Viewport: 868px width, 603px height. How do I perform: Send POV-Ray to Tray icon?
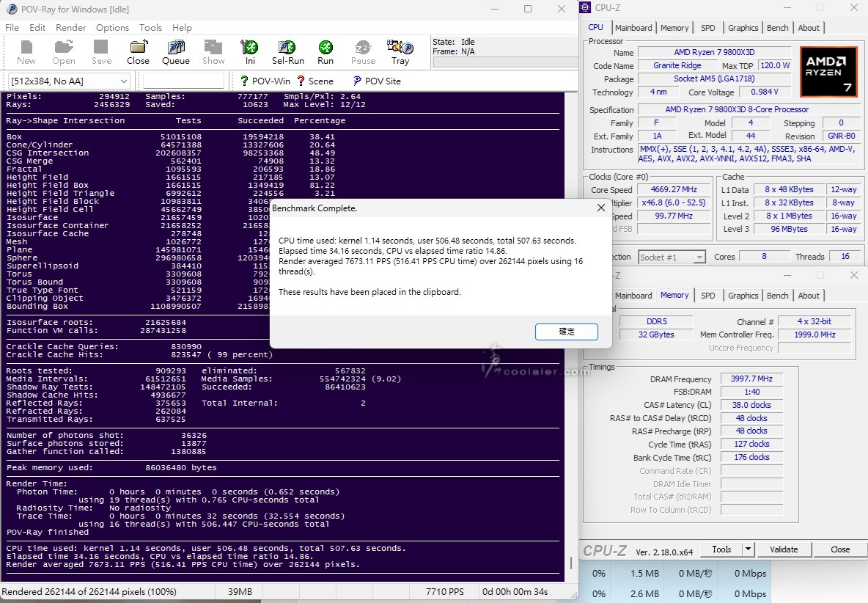tap(400, 51)
